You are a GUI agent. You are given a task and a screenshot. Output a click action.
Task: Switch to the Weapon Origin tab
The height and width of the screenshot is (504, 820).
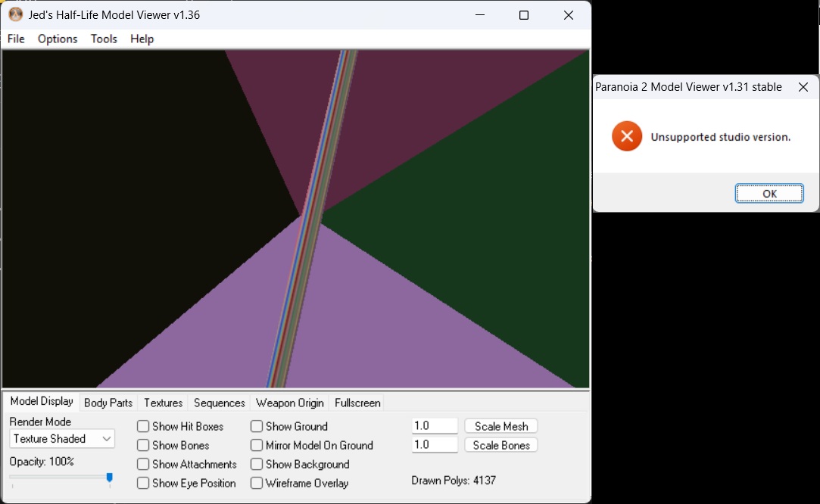[x=289, y=403]
